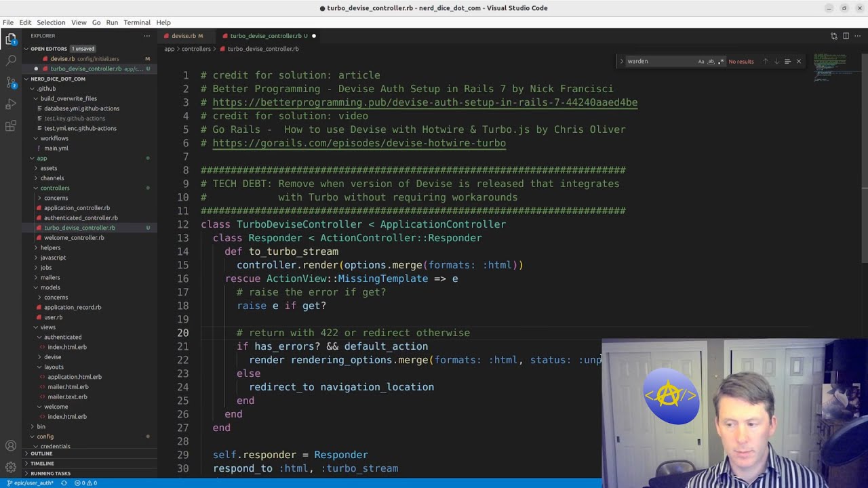Open the View menu
Image resolution: width=868 pixels, height=488 pixels.
coord(79,22)
